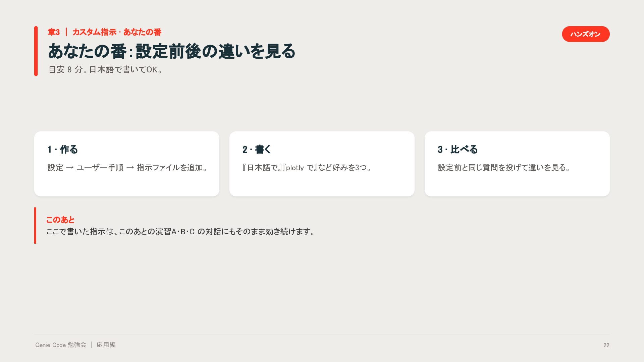The height and width of the screenshot is (362, 644).
Task: Click the first arrow in the 作る card text
Action: coord(70,168)
